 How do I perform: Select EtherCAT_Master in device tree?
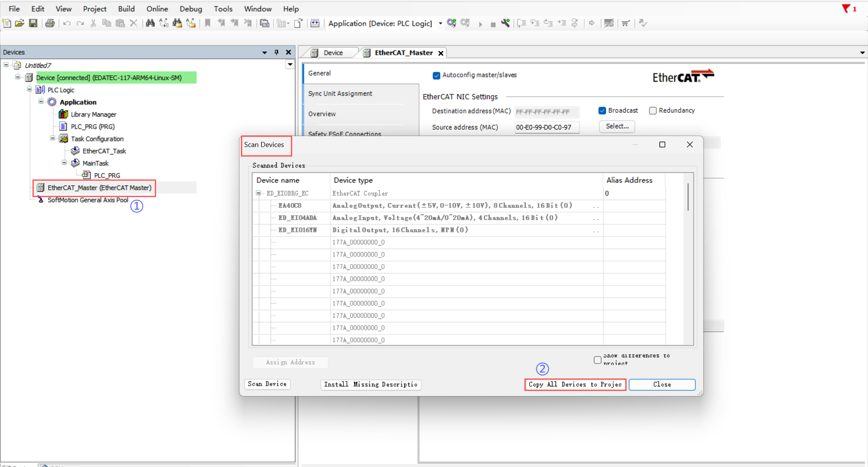tap(99, 188)
